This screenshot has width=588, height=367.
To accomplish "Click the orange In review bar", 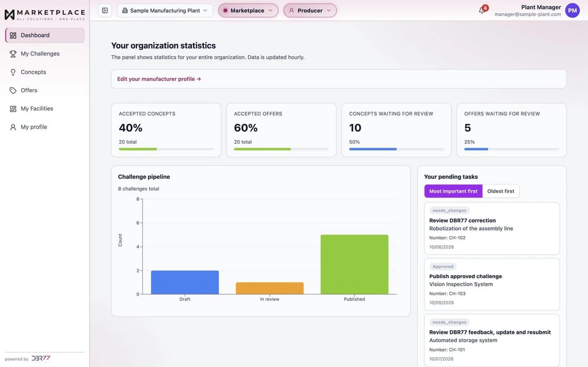I will click(x=269, y=288).
